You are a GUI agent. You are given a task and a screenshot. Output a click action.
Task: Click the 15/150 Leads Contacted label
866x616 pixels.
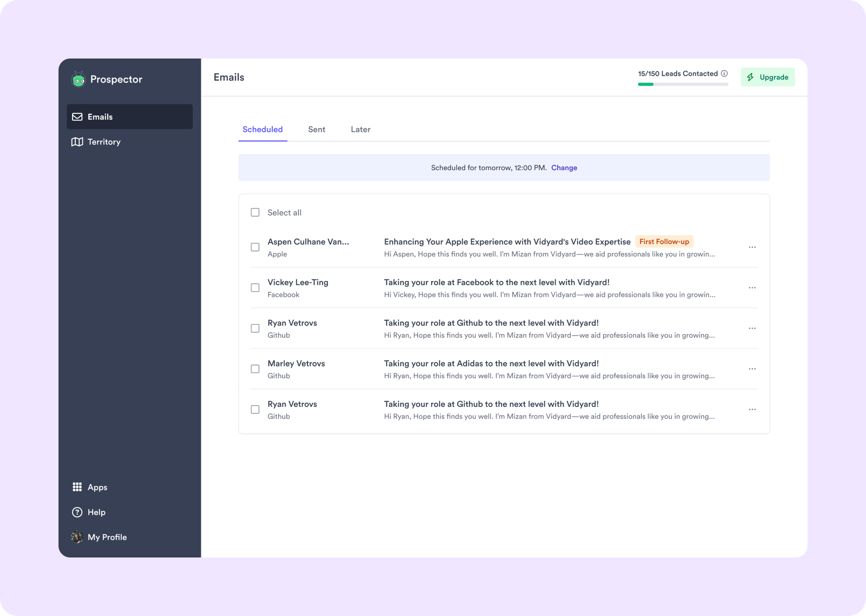[x=678, y=73]
